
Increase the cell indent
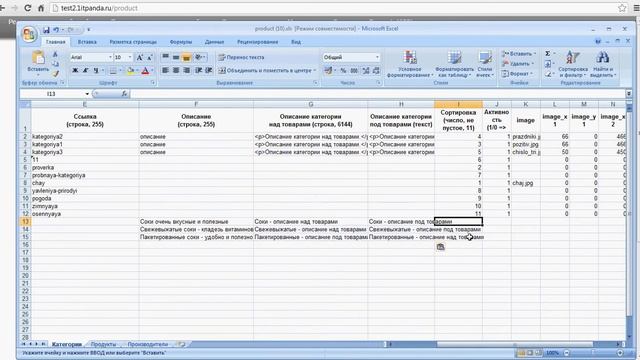209,71
